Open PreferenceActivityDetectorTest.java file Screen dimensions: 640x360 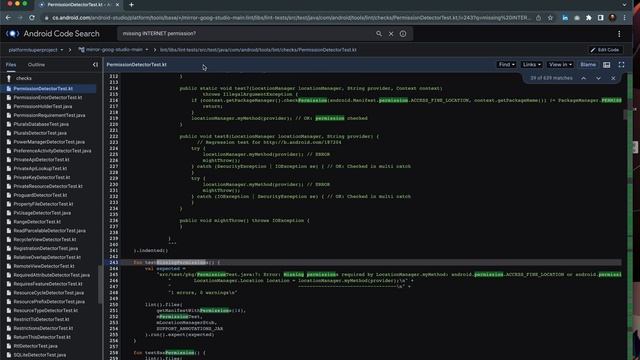point(52,151)
